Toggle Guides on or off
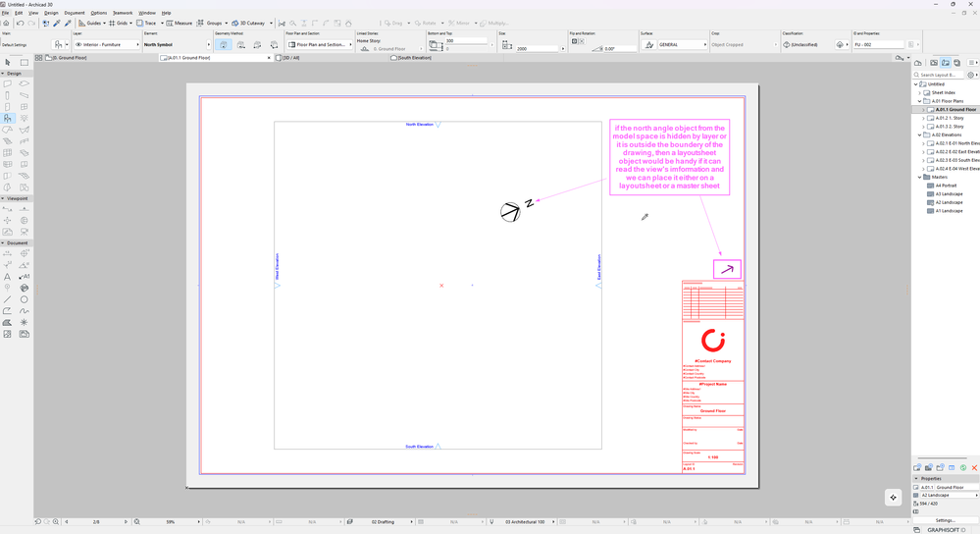Screen dimensions: 980x534 (90, 24)
